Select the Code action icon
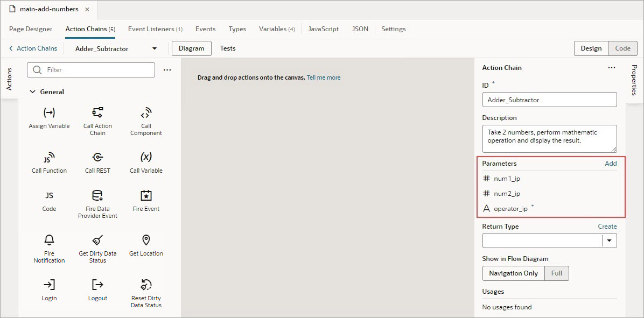Image resolution: width=644 pixels, height=318 pixels. click(x=49, y=195)
